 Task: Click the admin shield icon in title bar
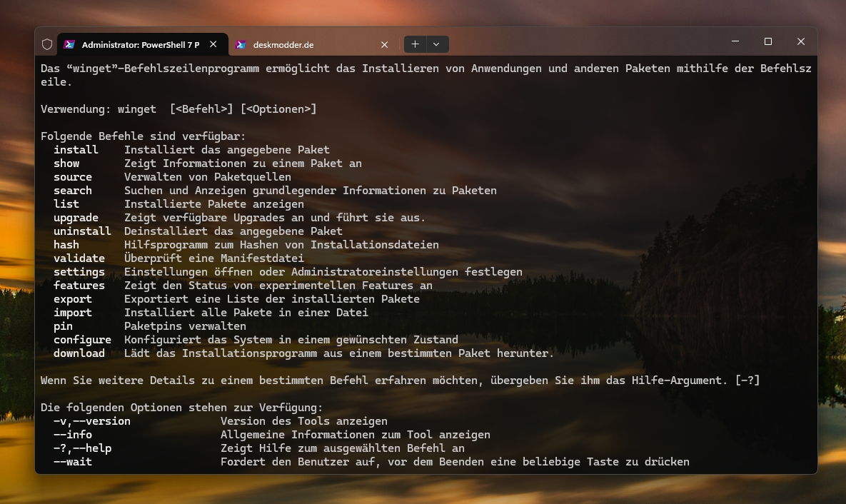coord(47,44)
